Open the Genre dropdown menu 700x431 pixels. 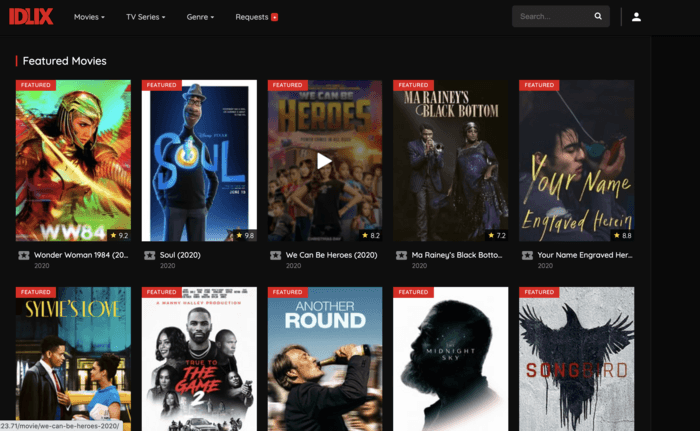[x=200, y=17]
